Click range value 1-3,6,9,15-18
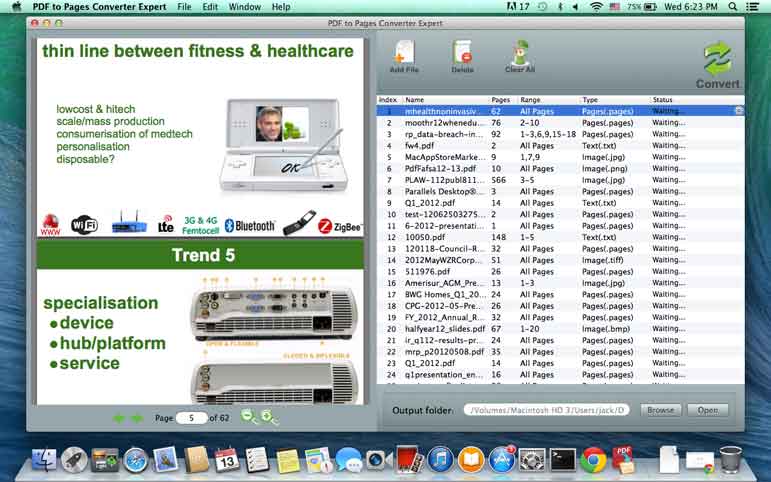Image resolution: width=771 pixels, height=482 pixels. point(548,134)
